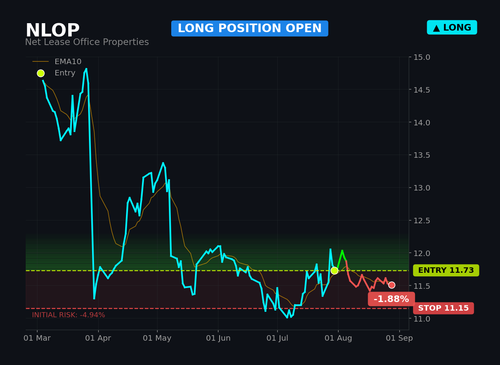Click the 12.5 y-axis tick label
500x365 pixels.
422,221
